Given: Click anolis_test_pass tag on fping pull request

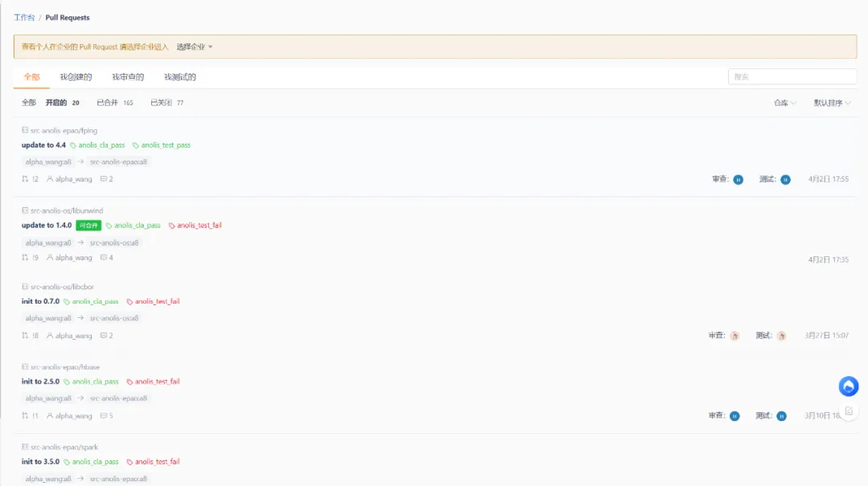Looking at the screenshot, I should [161, 145].
